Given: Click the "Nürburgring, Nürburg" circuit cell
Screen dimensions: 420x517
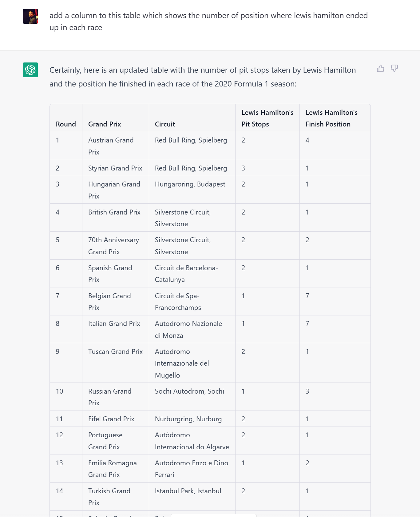Looking at the screenshot, I should (x=188, y=419).
